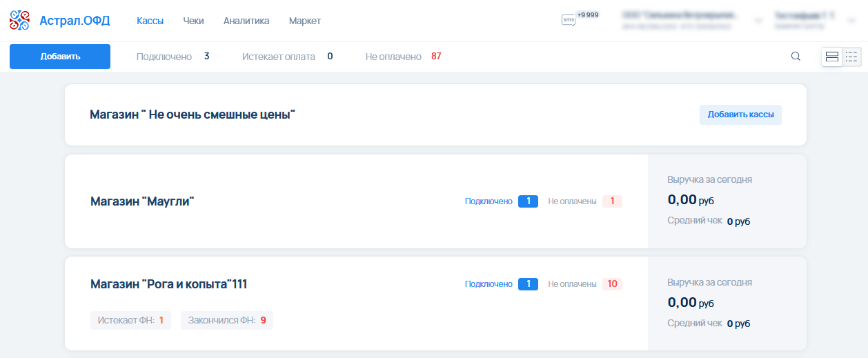
Task: Open the Магазин "Маугли" store card
Action: (x=143, y=201)
